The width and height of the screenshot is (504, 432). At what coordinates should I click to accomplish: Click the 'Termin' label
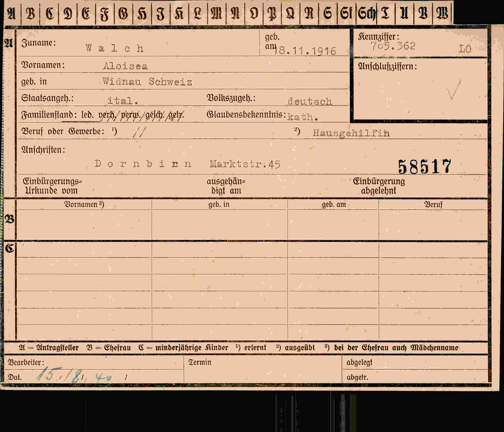click(200, 362)
